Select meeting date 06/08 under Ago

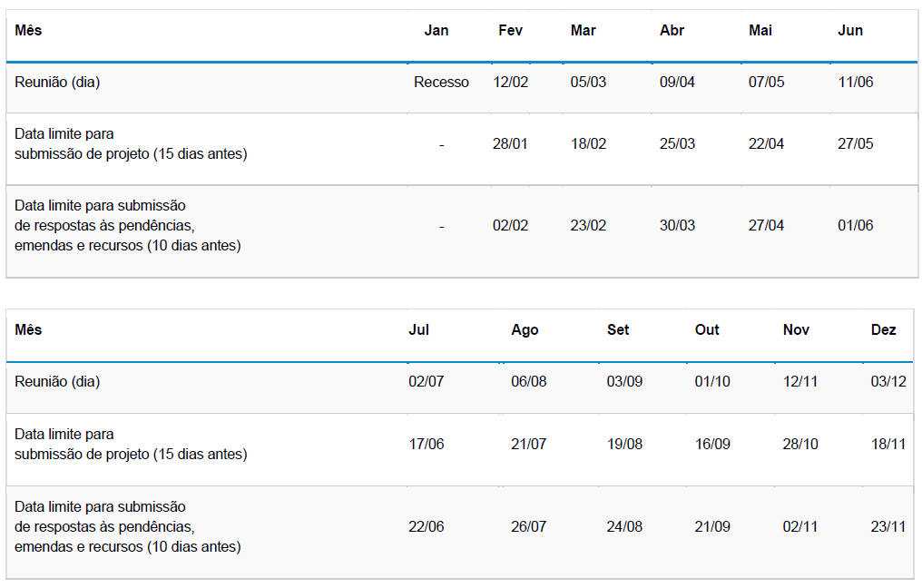[529, 382]
